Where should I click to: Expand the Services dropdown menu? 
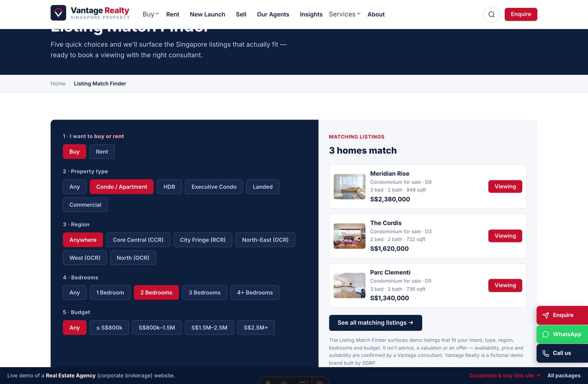(345, 14)
